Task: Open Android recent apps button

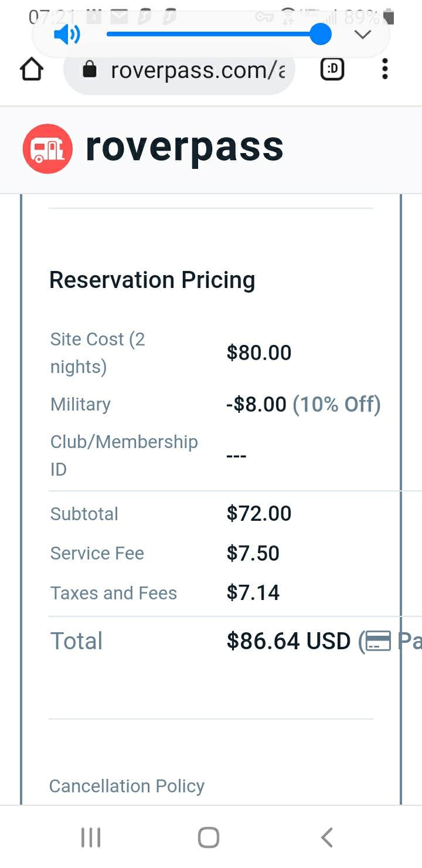Action: pos(91,838)
